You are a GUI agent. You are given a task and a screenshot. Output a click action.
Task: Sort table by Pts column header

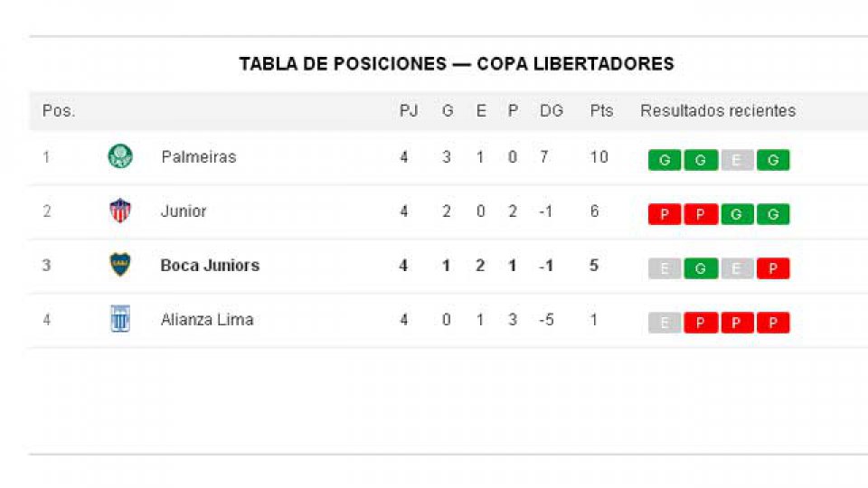click(601, 111)
